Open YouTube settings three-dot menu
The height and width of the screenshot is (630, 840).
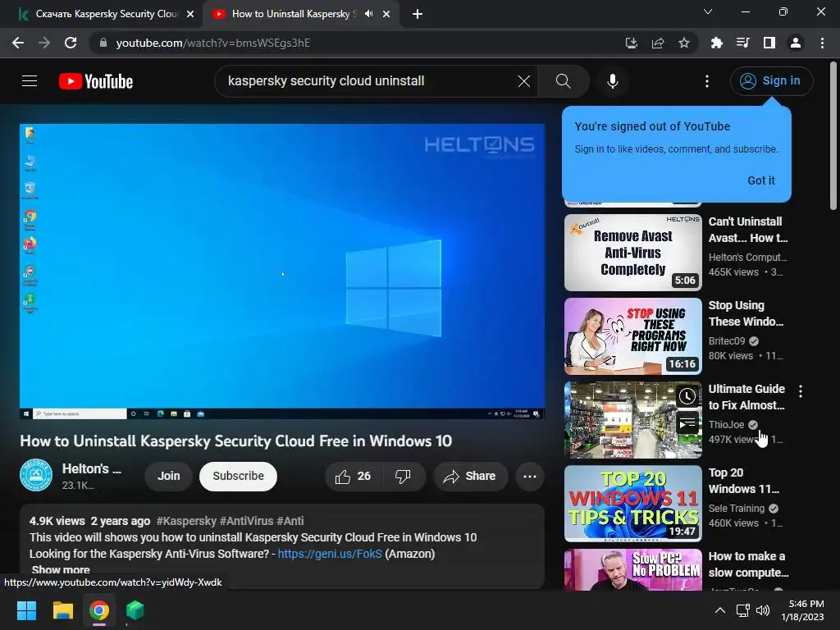(707, 81)
